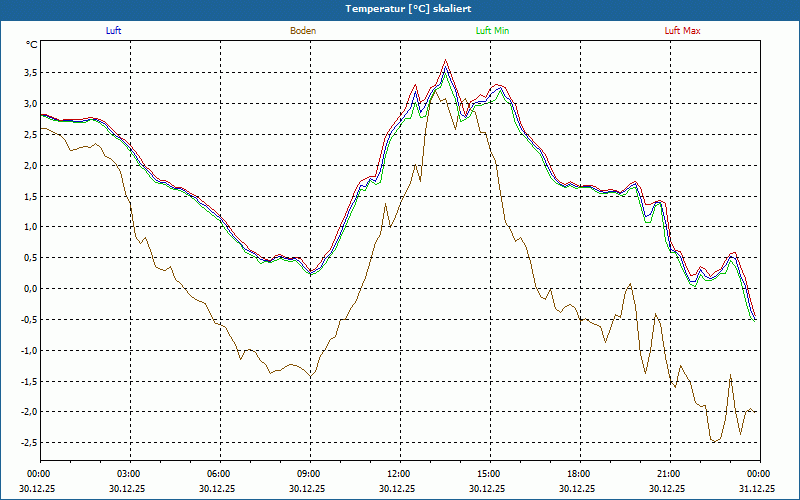
Task: Click the Luft legend label
Action: pyautogui.click(x=113, y=31)
